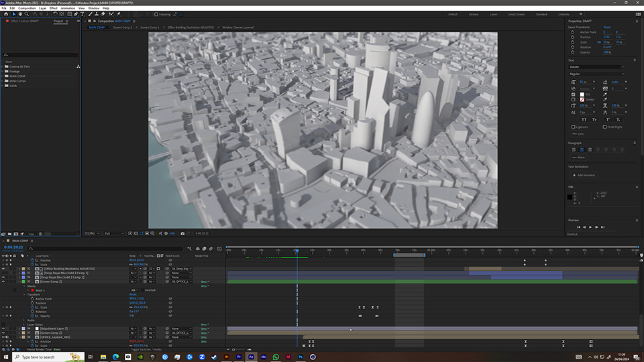The height and width of the screenshot is (362, 644).
Task: Click the Stroke color swatch
Action: 582,99
